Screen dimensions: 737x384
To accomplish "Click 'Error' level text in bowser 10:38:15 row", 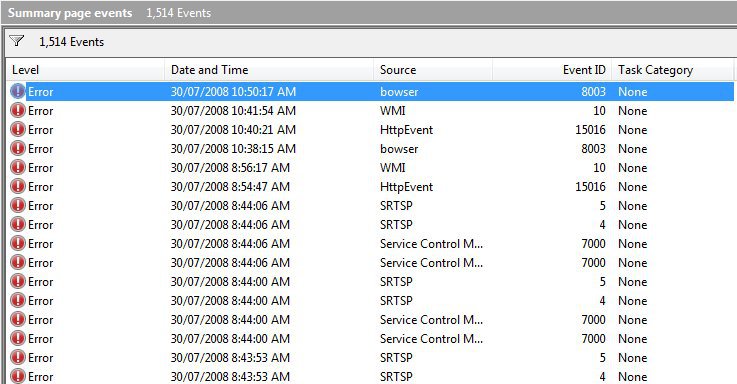I will 40,149.
